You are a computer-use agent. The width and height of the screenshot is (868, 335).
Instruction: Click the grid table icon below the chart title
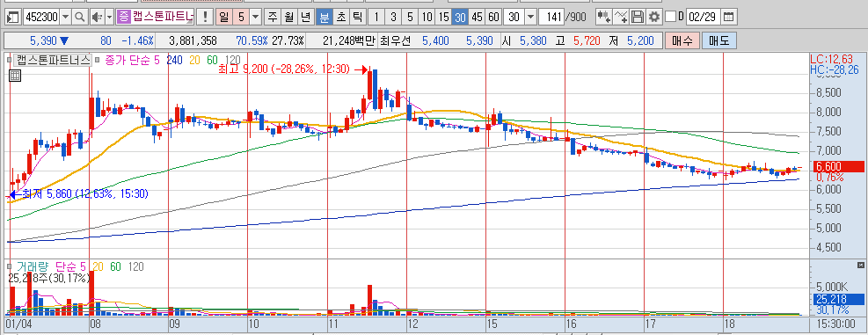click(x=15, y=76)
